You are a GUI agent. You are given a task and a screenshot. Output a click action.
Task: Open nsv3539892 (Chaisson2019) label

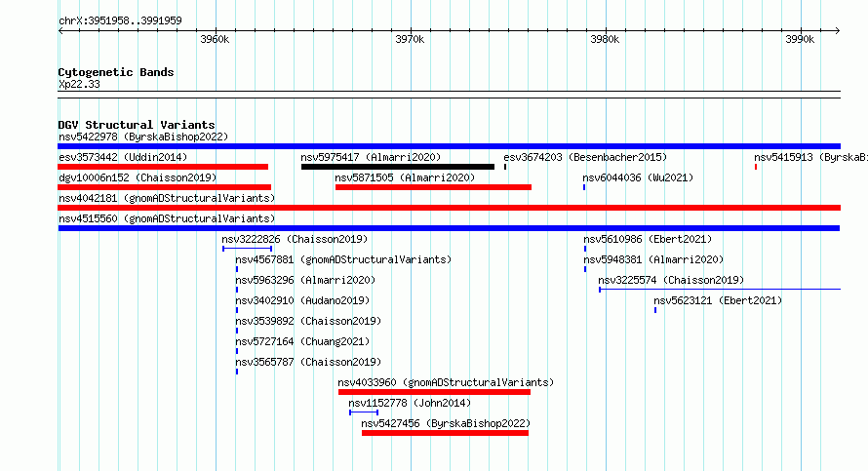[x=308, y=321]
